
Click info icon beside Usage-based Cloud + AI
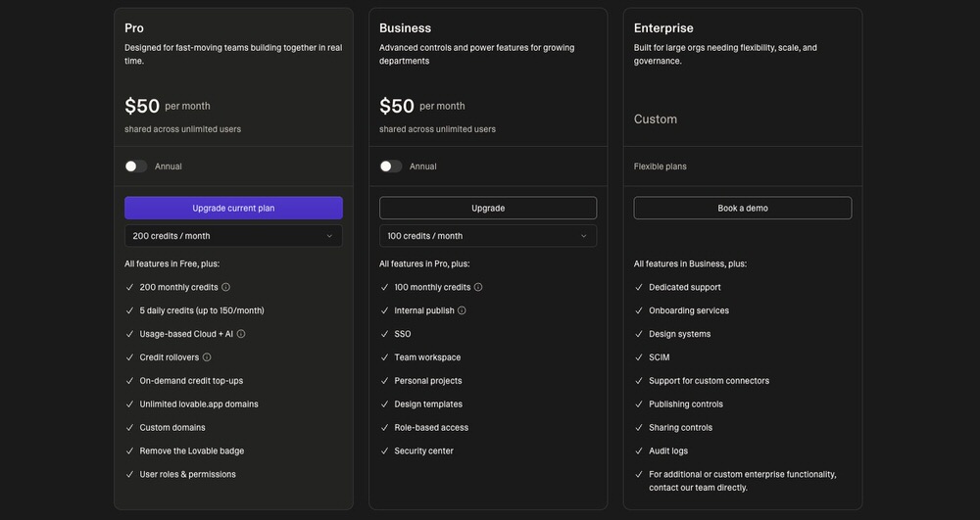pos(241,334)
